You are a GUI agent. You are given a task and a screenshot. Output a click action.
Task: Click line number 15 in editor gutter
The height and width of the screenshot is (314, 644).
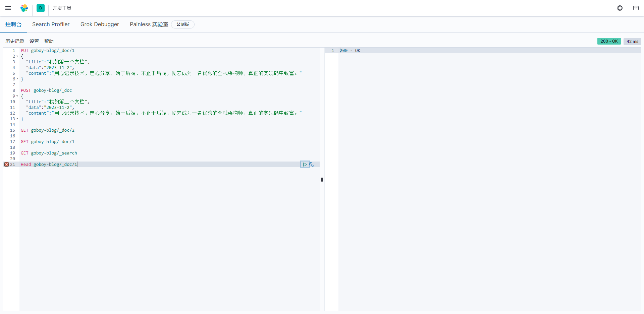tap(12, 130)
